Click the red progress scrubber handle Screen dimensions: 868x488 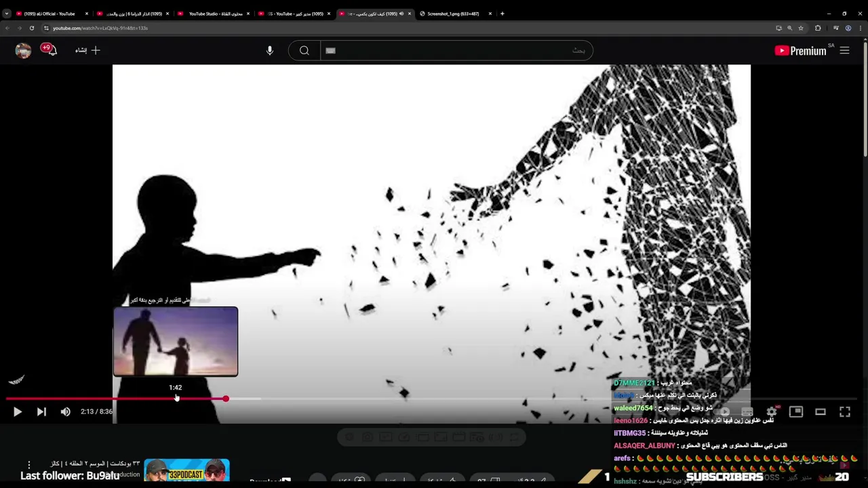click(x=225, y=399)
